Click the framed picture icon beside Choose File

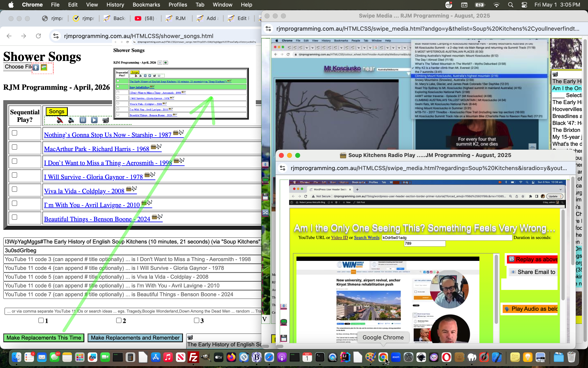tap(44, 67)
